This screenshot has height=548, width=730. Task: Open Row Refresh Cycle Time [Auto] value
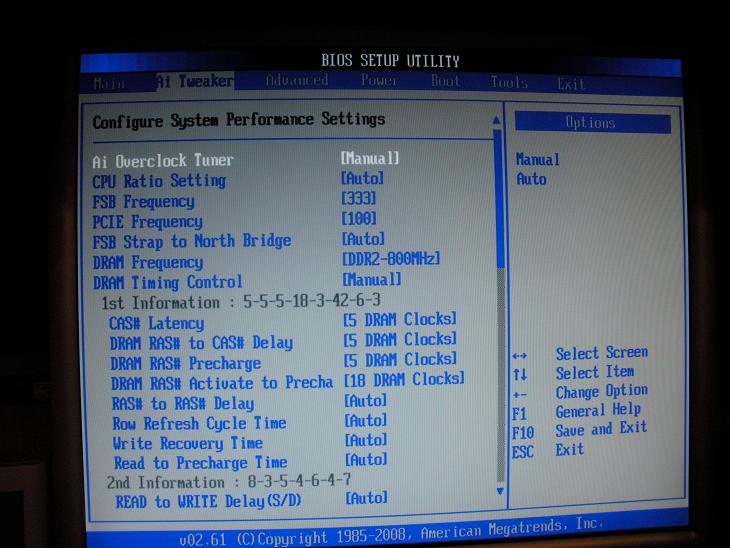tap(365, 420)
